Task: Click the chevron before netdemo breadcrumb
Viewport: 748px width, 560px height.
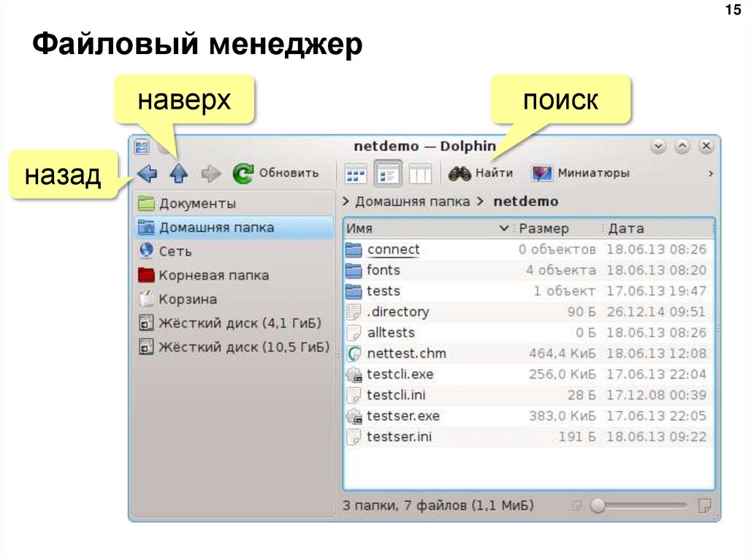Action: tap(480, 201)
